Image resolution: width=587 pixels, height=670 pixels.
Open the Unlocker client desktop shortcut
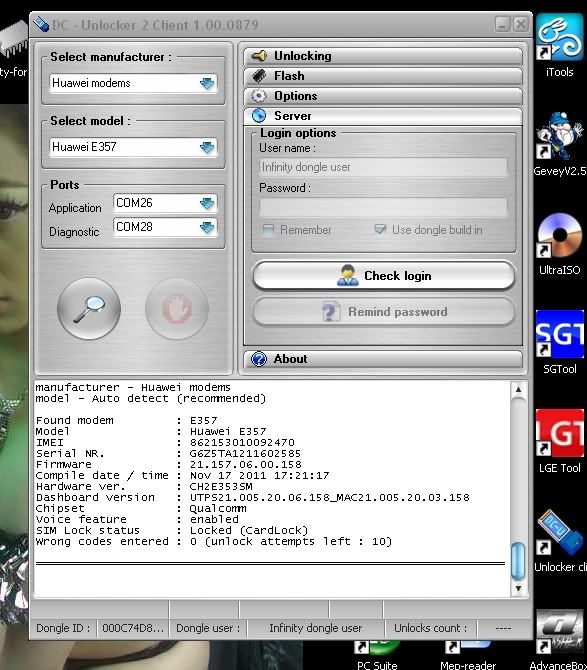click(x=560, y=540)
